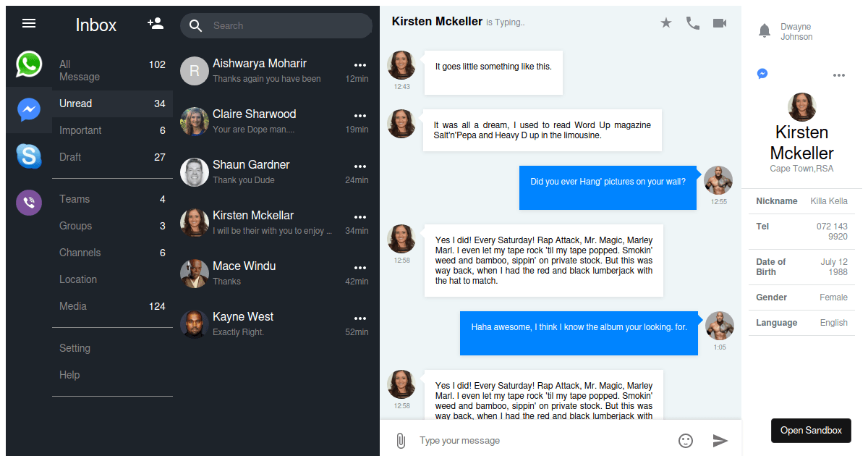Start a video call with Kirsten
The image size is (868, 456).
(720, 23)
